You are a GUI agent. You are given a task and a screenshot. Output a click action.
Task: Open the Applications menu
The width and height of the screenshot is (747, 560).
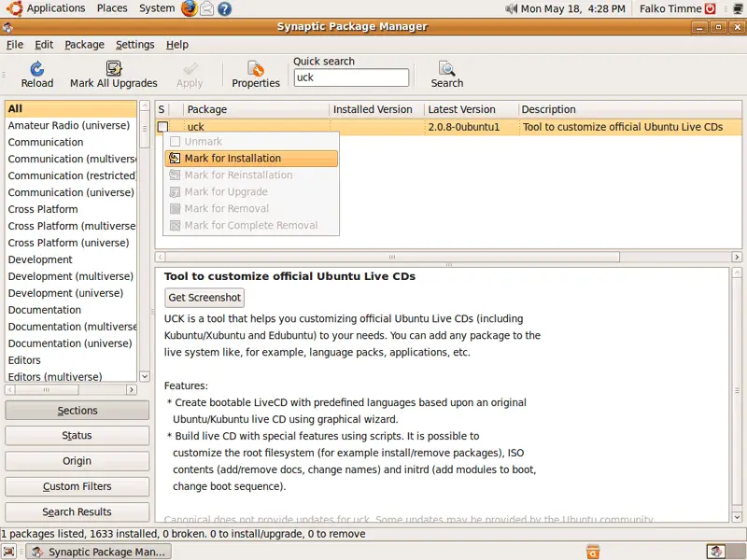coord(56,8)
